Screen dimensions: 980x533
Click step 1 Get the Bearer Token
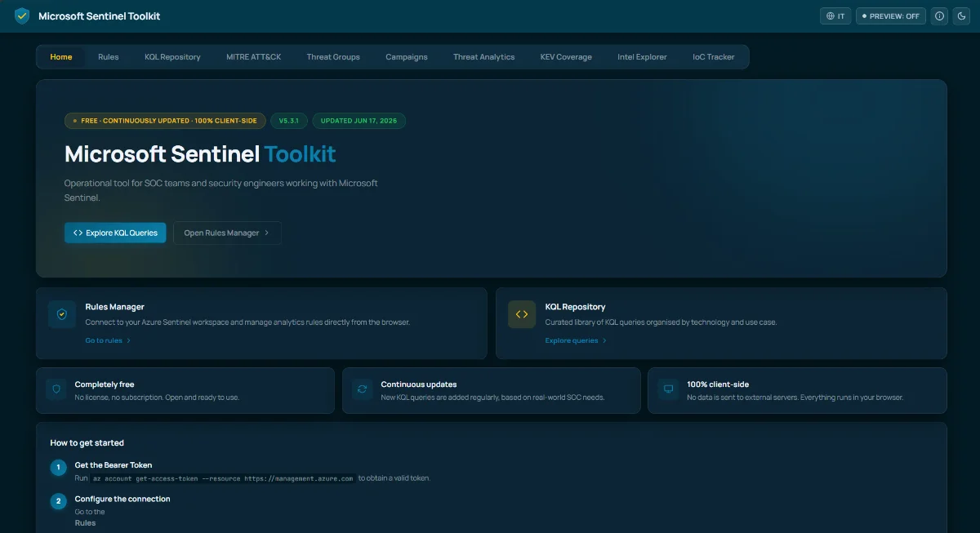[x=114, y=464]
